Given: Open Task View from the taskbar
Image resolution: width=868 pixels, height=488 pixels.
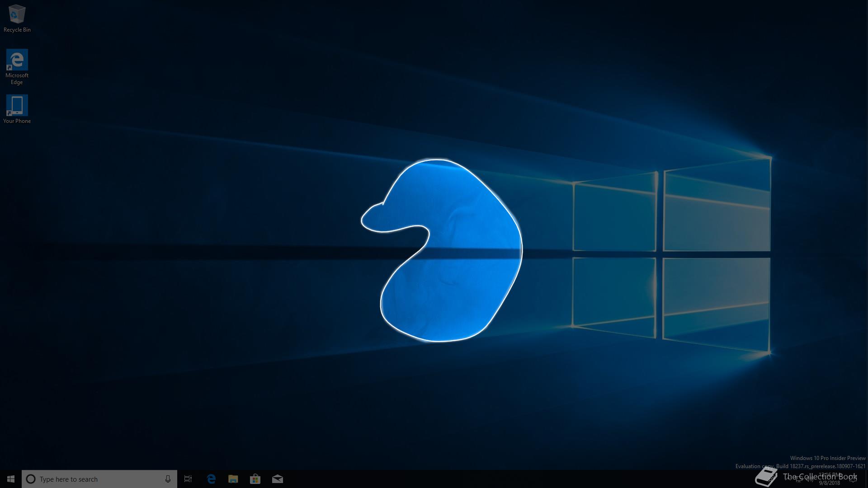Looking at the screenshot, I should click(188, 479).
